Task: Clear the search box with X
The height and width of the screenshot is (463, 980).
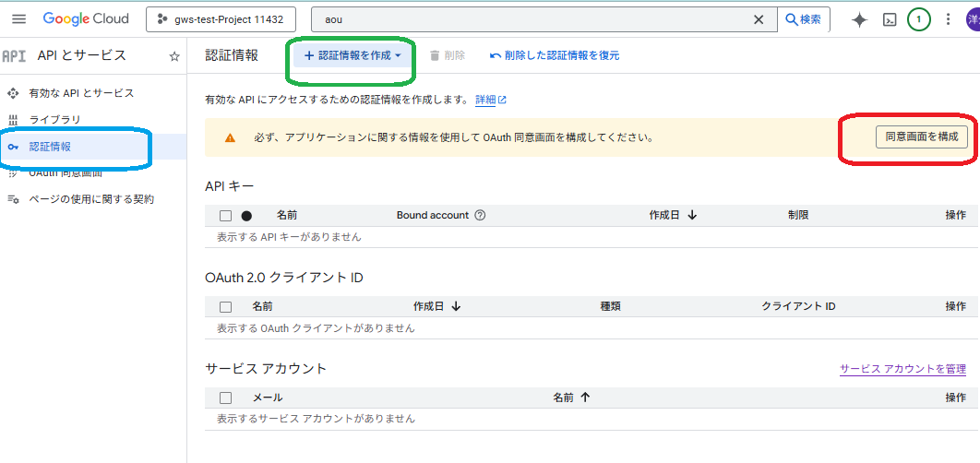Action: pos(759,19)
